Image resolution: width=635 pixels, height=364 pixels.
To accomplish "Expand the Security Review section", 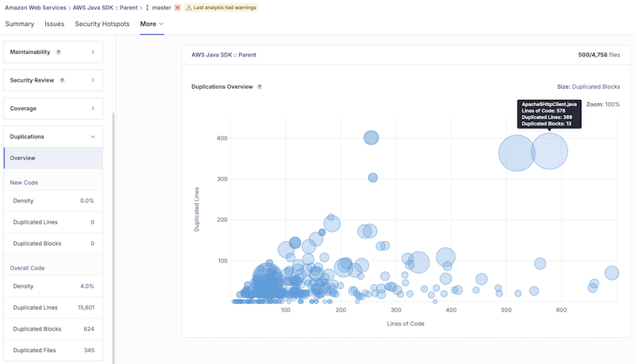I will pos(92,80).
